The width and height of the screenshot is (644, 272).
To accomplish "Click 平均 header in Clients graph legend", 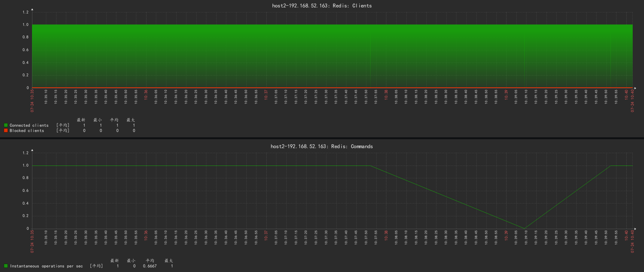I will [114, 120].
